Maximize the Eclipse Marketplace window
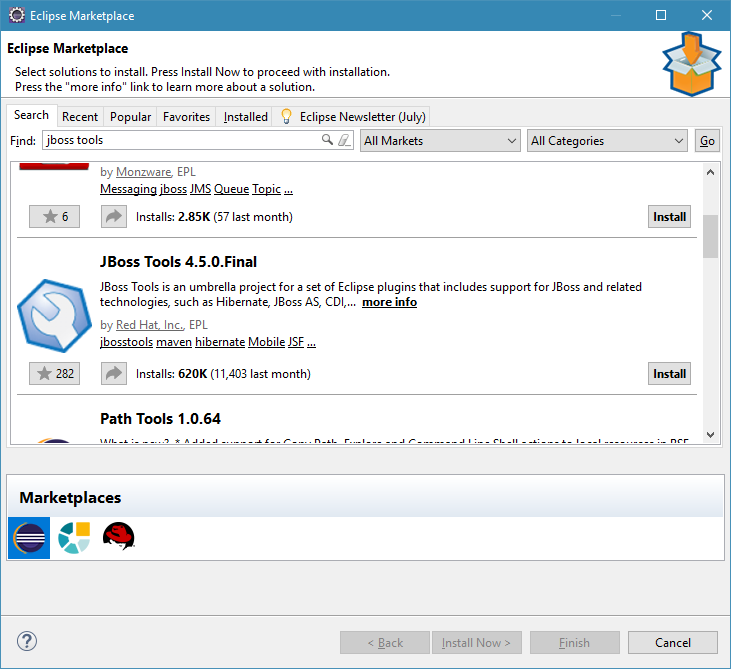Viewport: 731px width, 669px height. pos(661,15)
